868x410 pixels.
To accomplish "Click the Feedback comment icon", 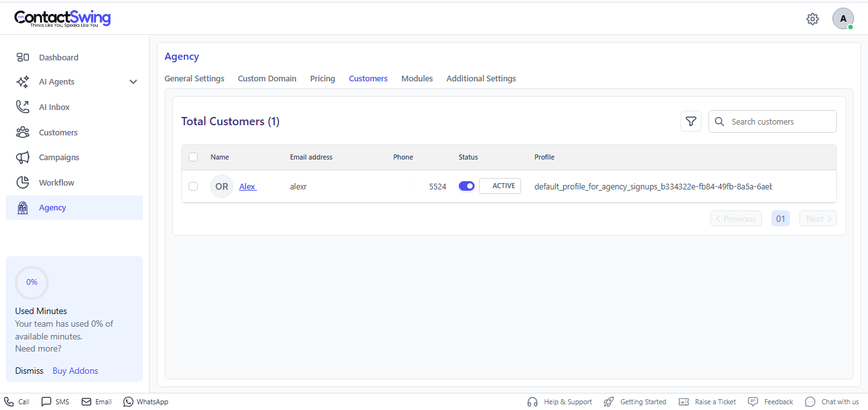I will point(753,402).
